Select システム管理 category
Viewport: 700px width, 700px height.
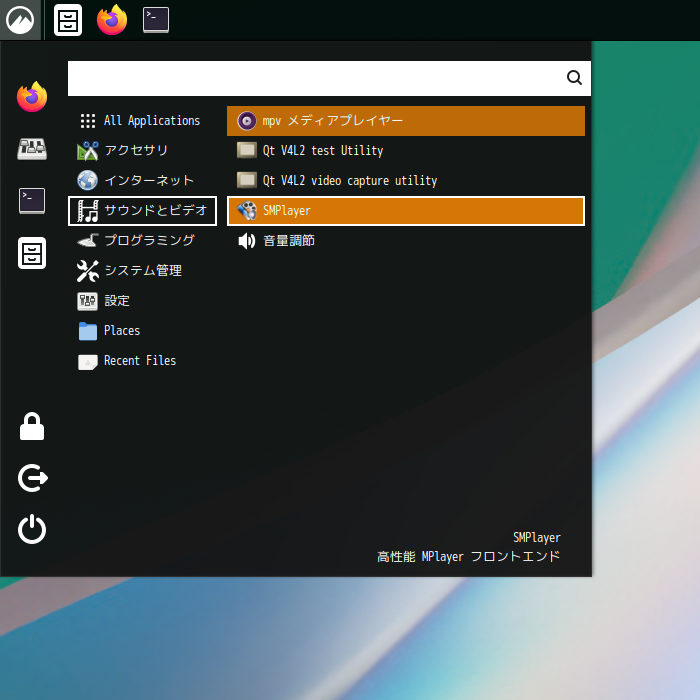(142, 271)
